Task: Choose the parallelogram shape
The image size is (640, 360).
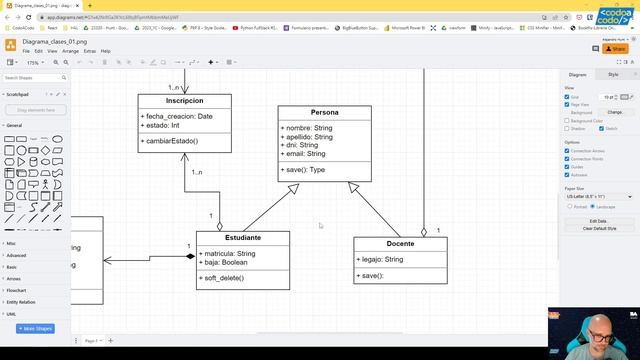Action: click(x=58, y=150)
